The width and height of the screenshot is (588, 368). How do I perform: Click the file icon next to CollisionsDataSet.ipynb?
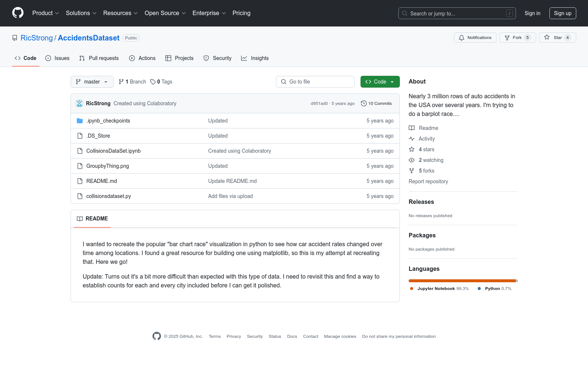click(80, 151)
